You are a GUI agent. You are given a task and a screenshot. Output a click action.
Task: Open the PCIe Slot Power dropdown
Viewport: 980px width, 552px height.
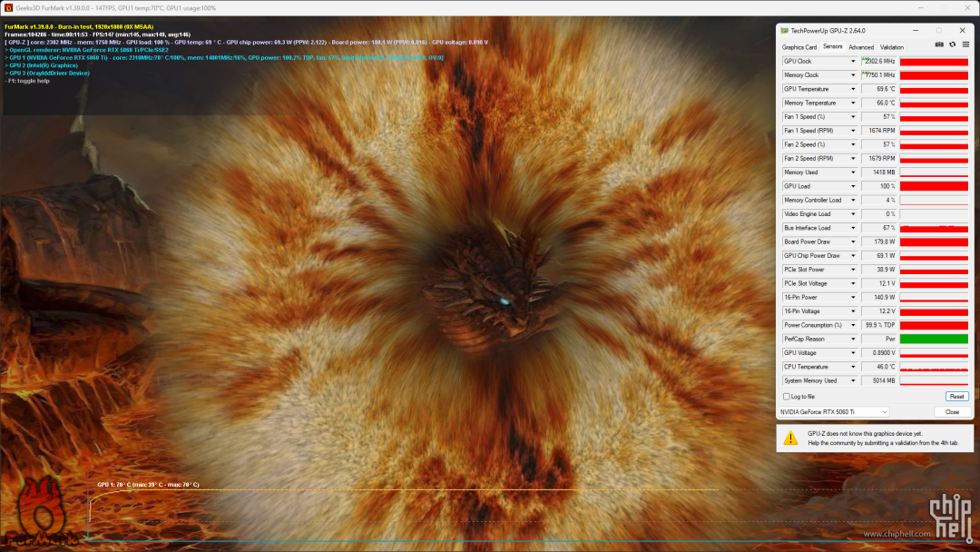click(852, 270)
